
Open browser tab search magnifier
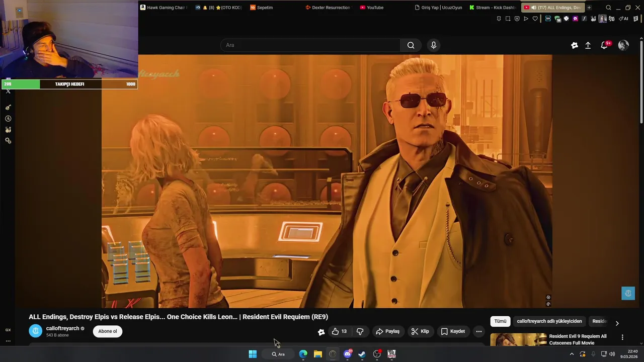coord(608,8)
